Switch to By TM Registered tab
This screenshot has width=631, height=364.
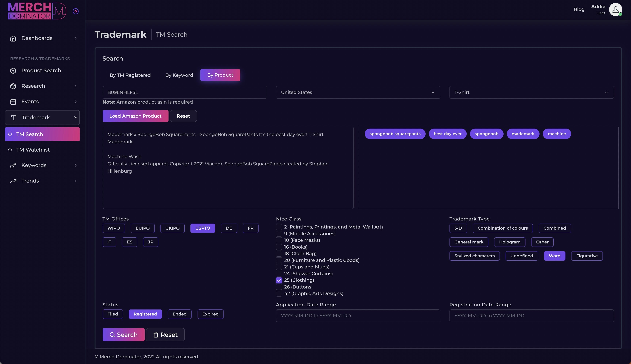pyautogui.click(x=130, y=75)
